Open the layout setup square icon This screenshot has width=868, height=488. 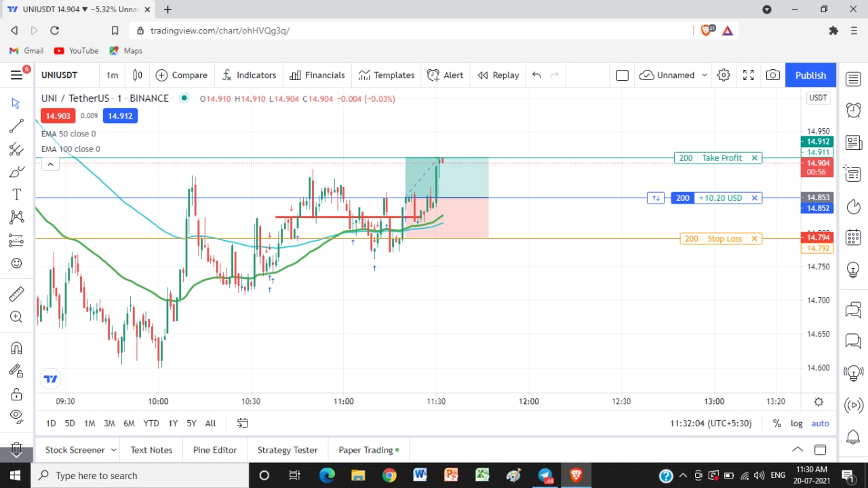(623, 75)
